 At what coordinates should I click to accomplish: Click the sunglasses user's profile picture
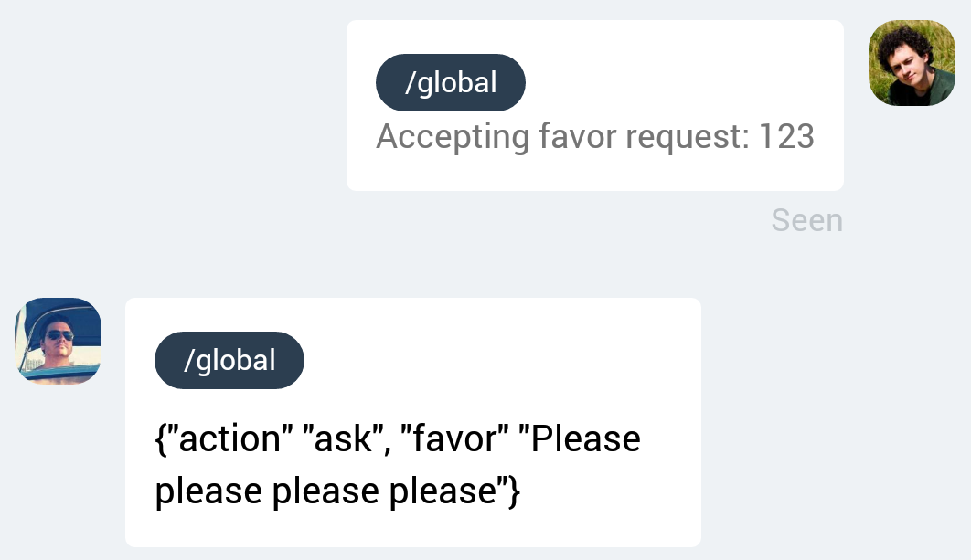tap(58, 340)
